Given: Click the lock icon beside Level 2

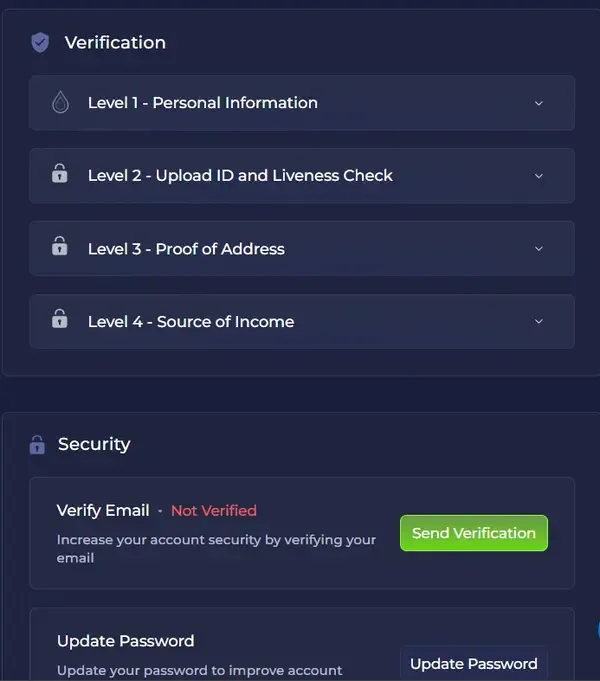Looking at the screenshot, I should pyautogui.click(x=60, y=175).
